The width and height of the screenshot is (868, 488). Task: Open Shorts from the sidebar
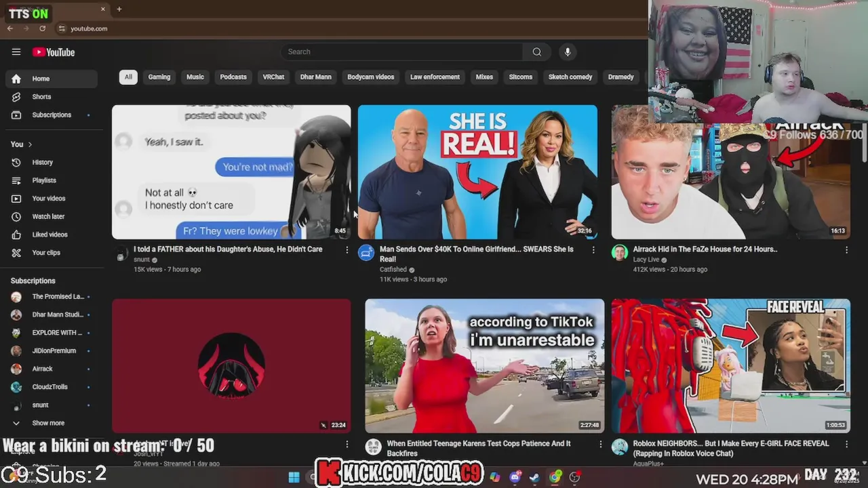tap(52, 97)
